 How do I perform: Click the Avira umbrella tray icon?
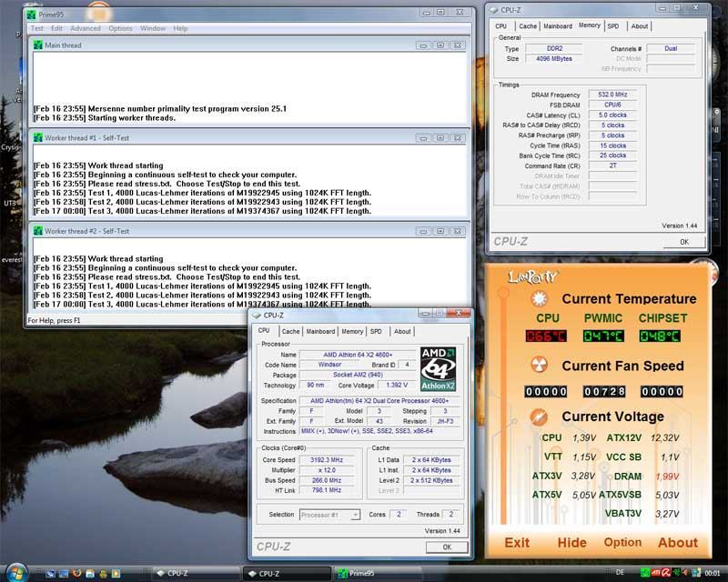tap(666, 573)
